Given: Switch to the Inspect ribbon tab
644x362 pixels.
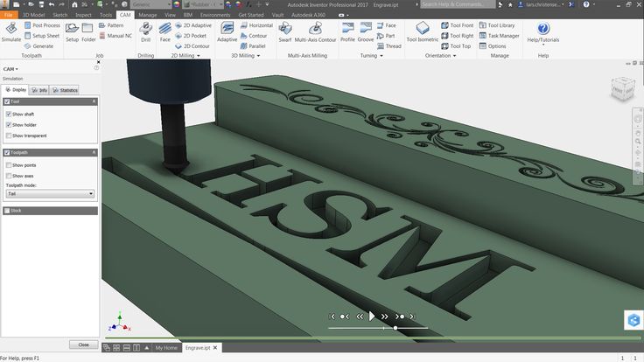Looking at the screenshot, I should pyautogui.click(x=83, y=15).
